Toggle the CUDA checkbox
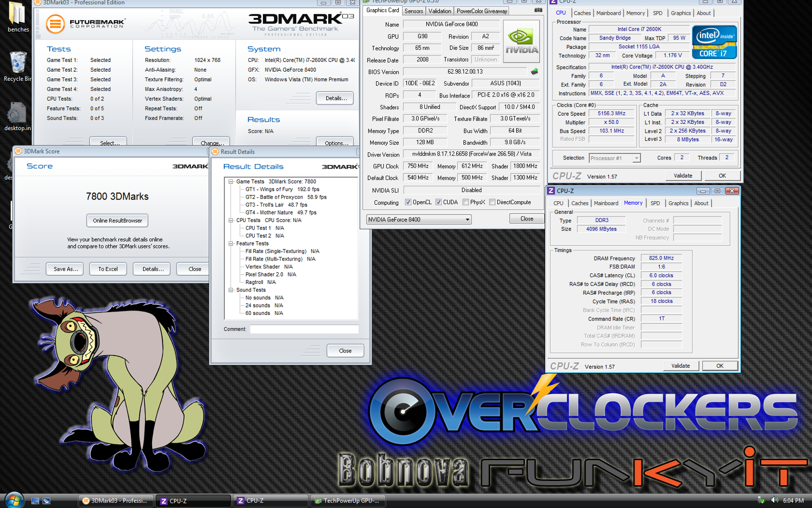Viewport: 812px width, 508px height. click(438, 202)
